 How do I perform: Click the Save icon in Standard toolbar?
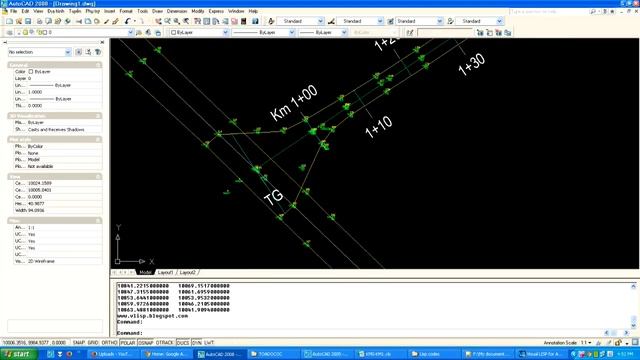pyautogui.click(x=28, y=21)
